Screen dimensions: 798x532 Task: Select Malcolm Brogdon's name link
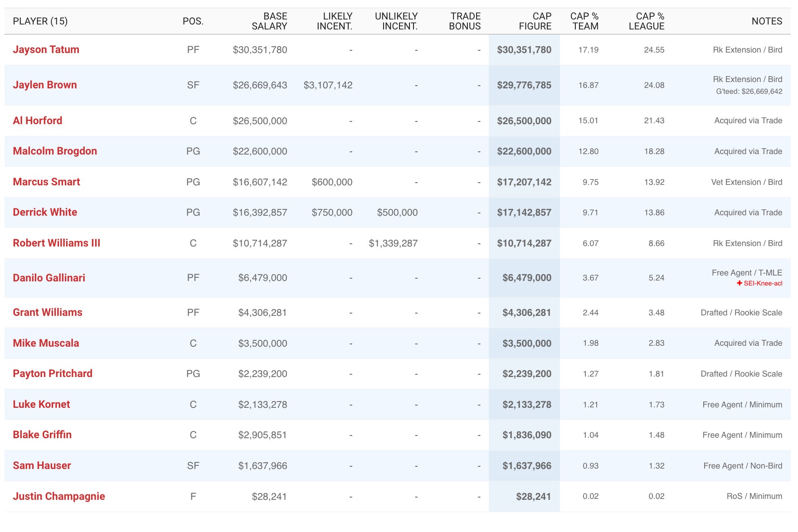click(x=54, y=151)
